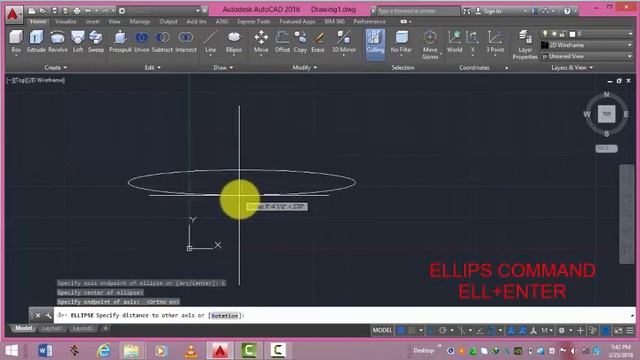This screenshot has height=360, width=640.
Task: Open the workspace gear selector
Action: click(x=122, y=11)
